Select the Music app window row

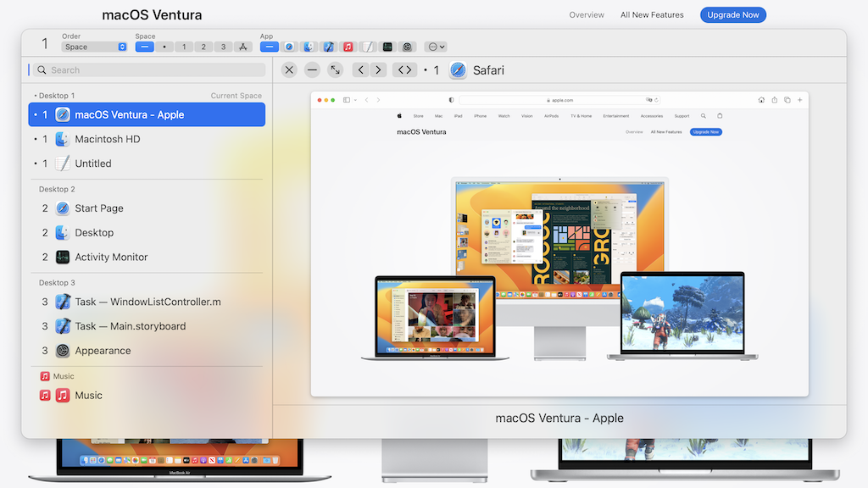[147, 396]
